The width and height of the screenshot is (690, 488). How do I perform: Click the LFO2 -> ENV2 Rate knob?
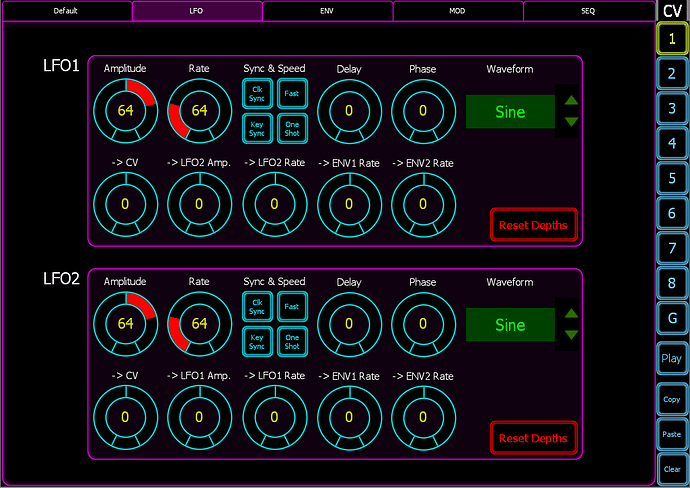click(423, 418)
